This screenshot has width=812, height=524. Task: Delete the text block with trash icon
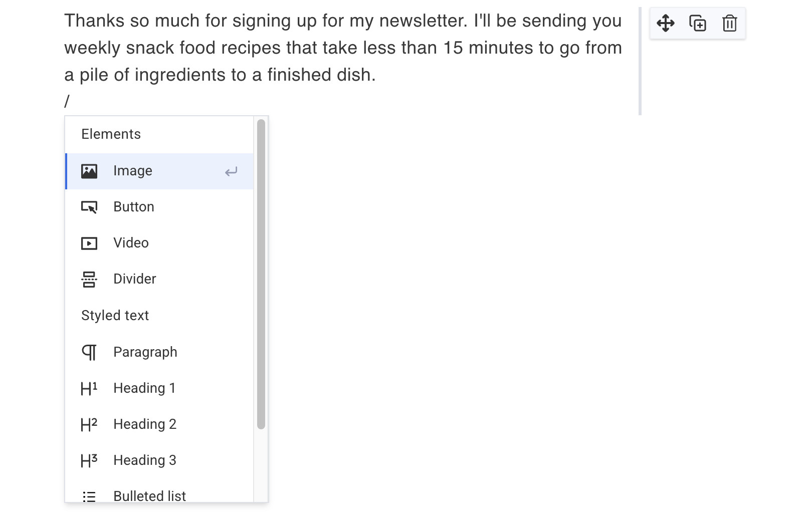[729, 23]
